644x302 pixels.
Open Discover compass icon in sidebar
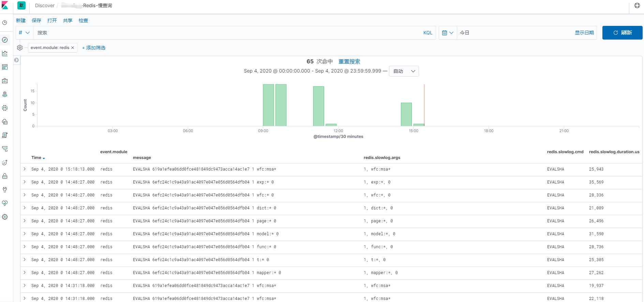5,40
